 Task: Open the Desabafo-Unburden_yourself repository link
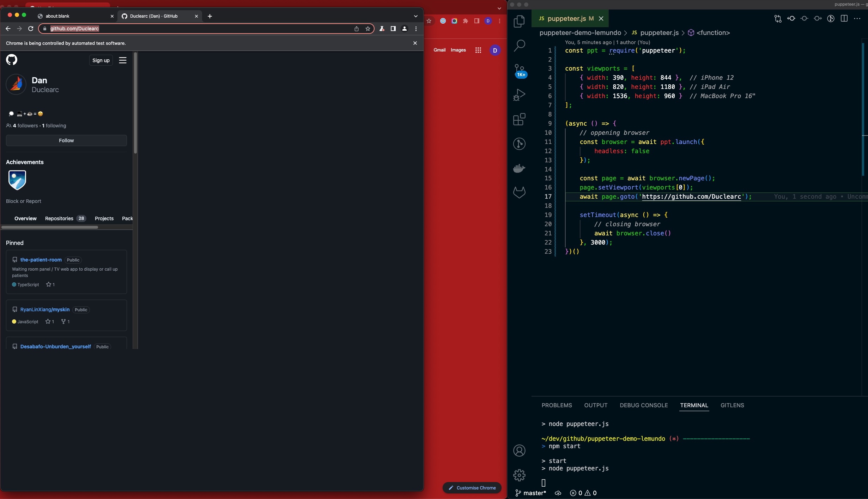(x=55, y=347)
